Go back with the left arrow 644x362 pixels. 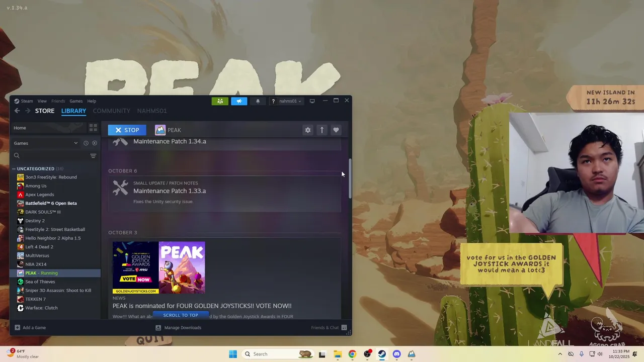[x=17, y=111]
